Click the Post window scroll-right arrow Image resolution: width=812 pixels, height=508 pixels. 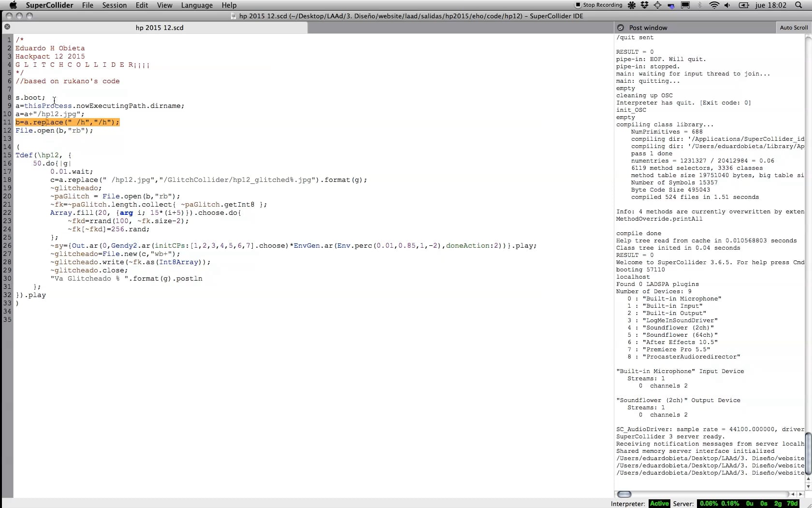(801, 494)
